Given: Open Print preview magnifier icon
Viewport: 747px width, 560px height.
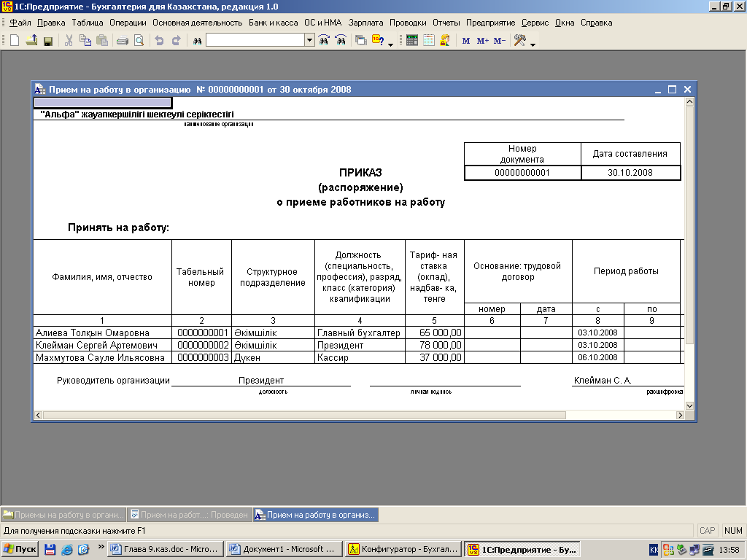Looking at the screenshot, I should pos(139,41).
